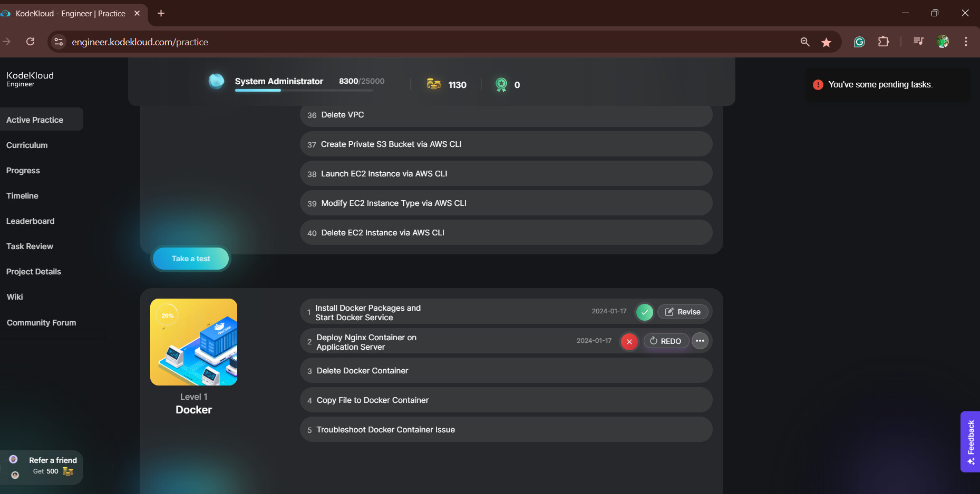This screenshot has width=980, height=494.
Task: Click the forward navigation arrow
Action: coord(6,42)
